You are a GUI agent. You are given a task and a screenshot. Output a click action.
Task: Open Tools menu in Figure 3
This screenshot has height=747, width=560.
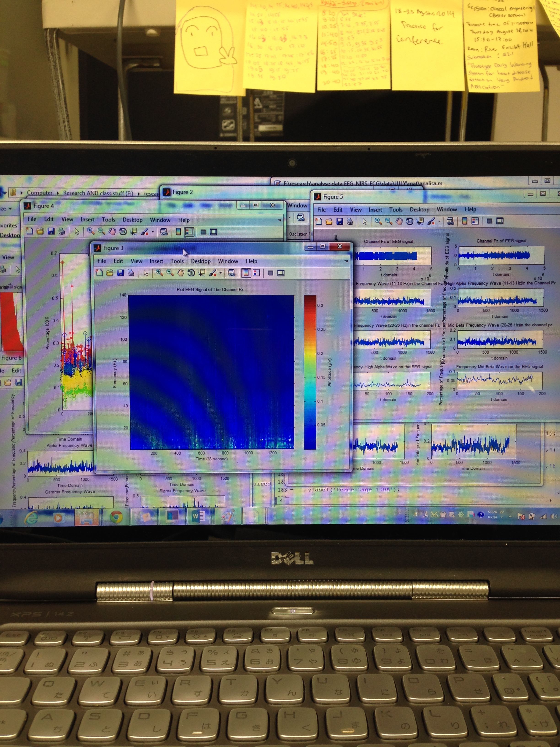point(177,261)
